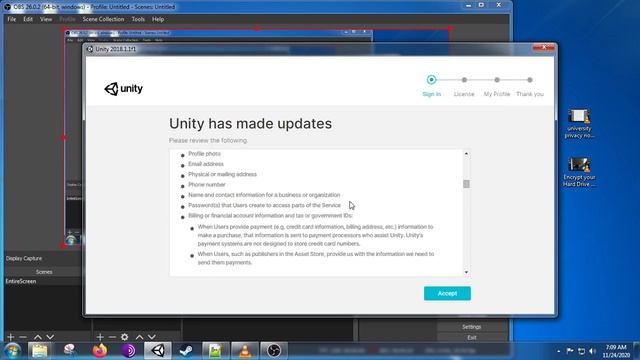Click the Settings button in OBS

coord(471,327)
